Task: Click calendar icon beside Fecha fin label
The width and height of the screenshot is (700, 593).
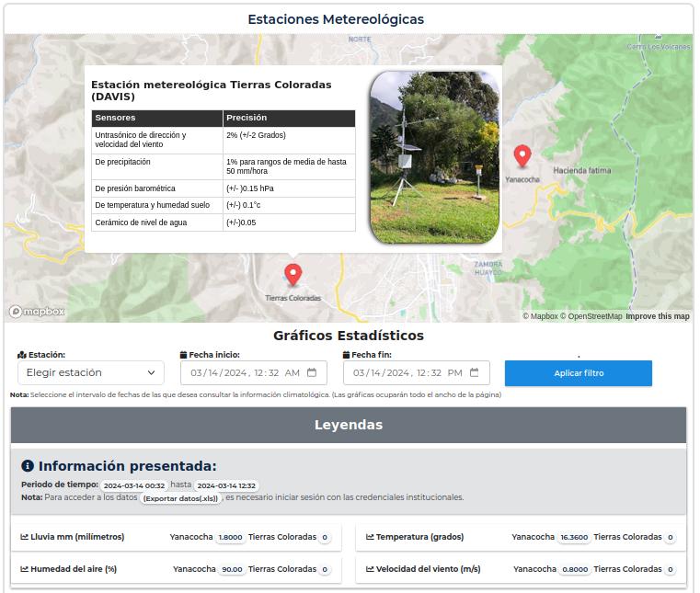Action: pos(346,355)
